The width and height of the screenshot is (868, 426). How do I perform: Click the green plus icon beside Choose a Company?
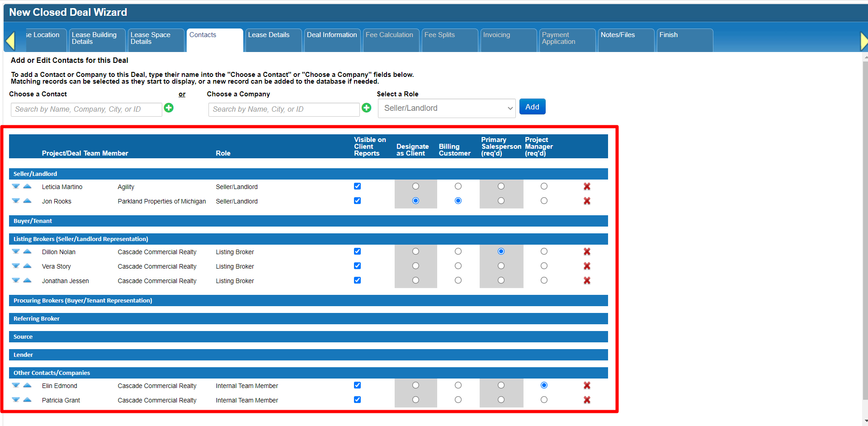(366, 108)
